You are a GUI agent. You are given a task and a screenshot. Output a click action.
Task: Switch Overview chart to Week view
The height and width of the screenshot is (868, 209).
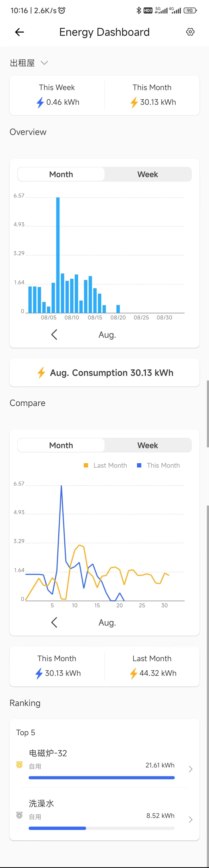tap(148, 174)
